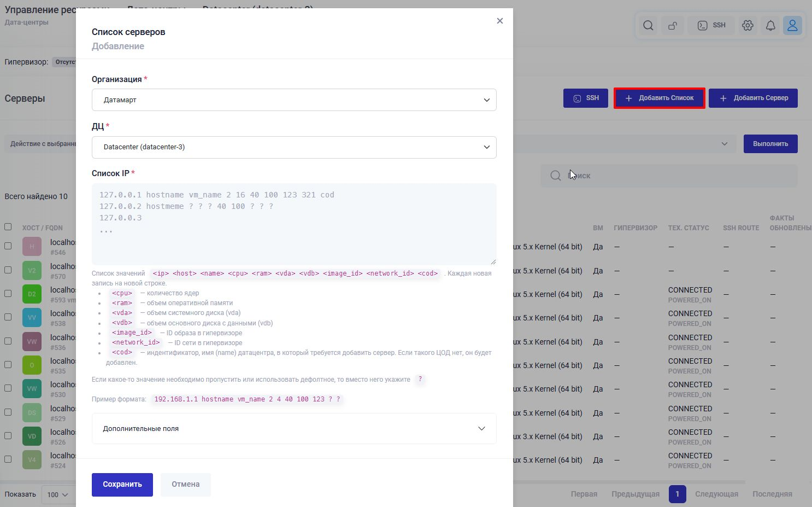Open the user profile avatar icon
Screen dimensions: 812x507
pos(792,26)
